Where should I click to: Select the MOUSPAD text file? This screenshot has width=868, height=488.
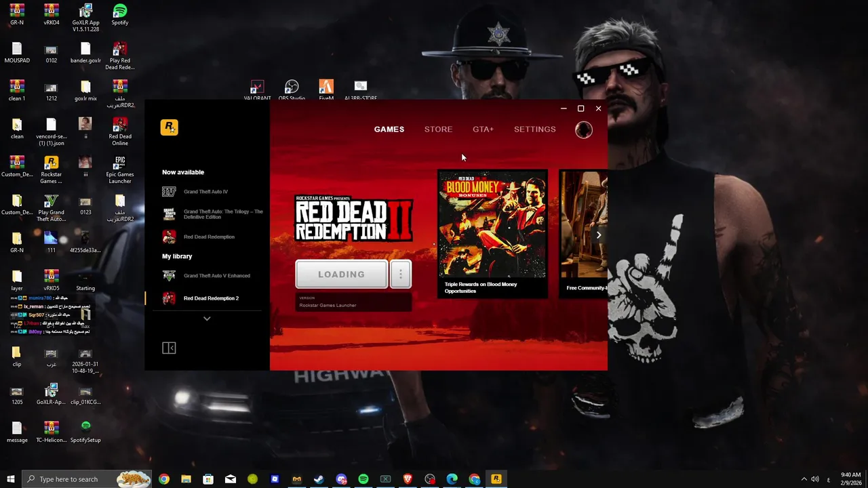(x=17, y=53)
